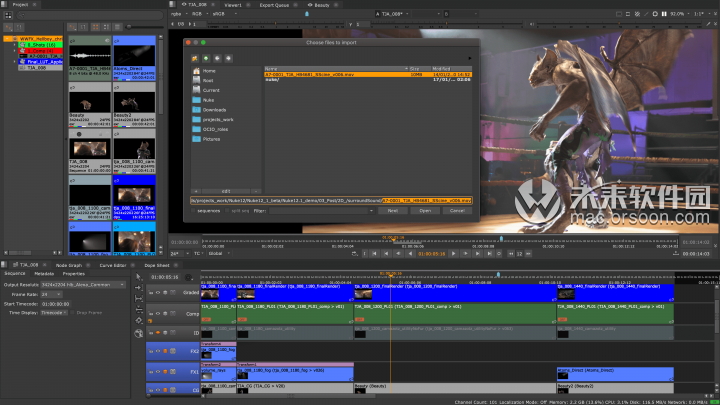The height and width of the screenshot is (405, 720).
Task: Toggle visibility eye on FX1 track
Action: (158, 371)
